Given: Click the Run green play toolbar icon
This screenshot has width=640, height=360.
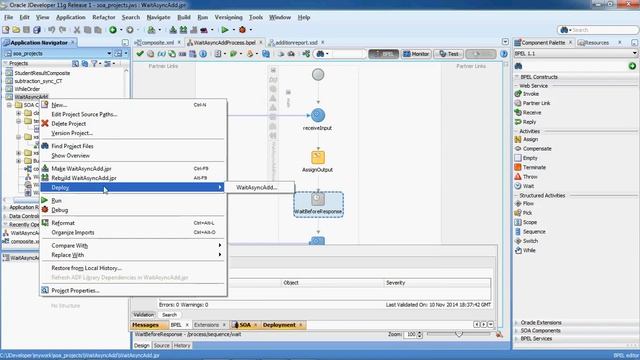Looking at the screenshot, I should (224, 30).
